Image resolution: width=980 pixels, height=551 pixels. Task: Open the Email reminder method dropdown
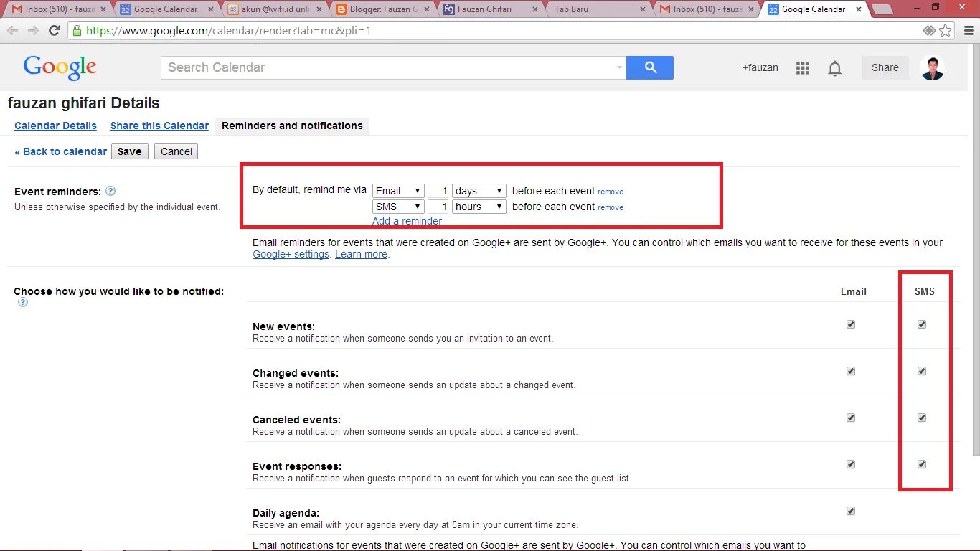[x=398, y=191]
